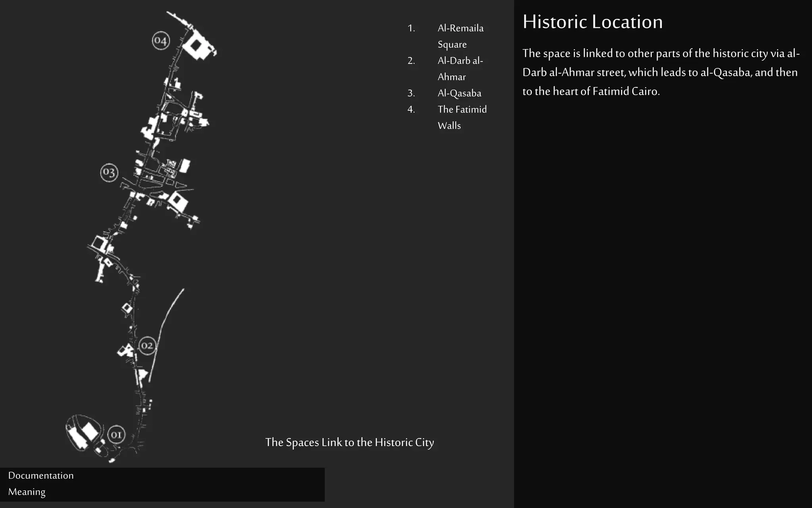Click the 'Documentation' label
The image size is (812, 508).
pos(41,475)
